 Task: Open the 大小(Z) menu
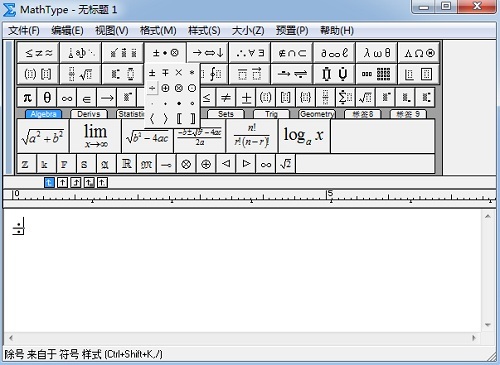[248, 31]
